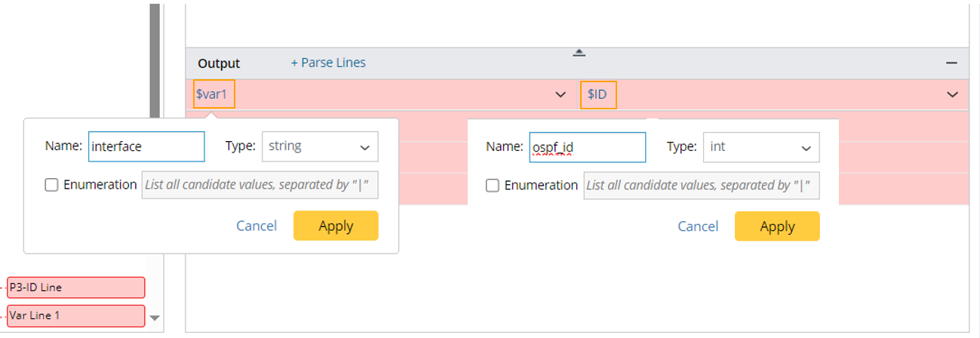The height and width of the screenshot is (338, 980).
Task: Open the Type dropdown showing string
Action: tap(320, 147)
